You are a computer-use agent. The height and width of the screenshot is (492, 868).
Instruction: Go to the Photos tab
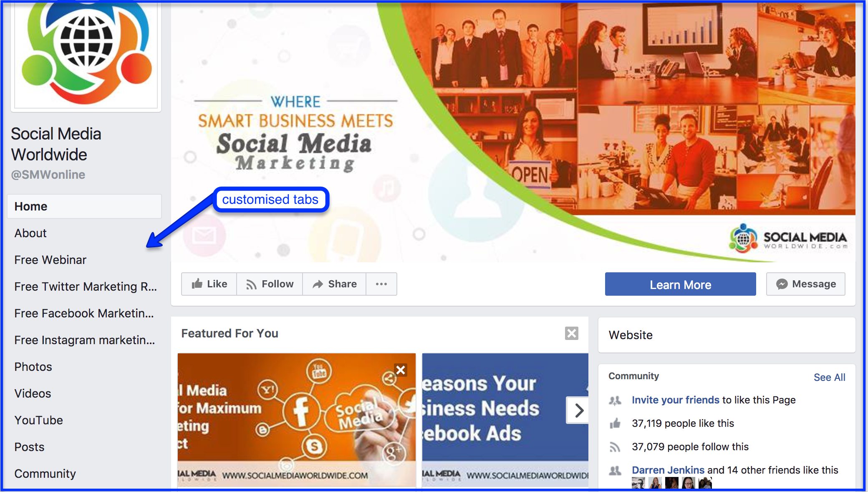33,367
